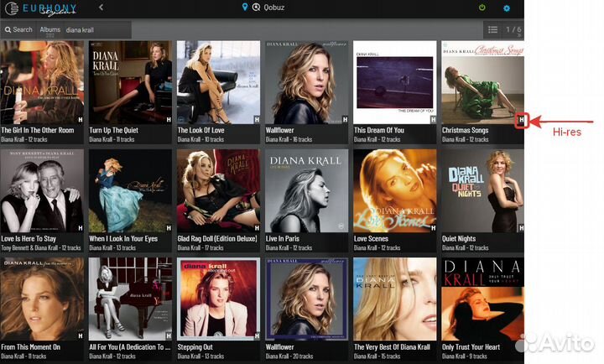
Task: Select the Qobuz source label
Action: (x=273, y=8)
